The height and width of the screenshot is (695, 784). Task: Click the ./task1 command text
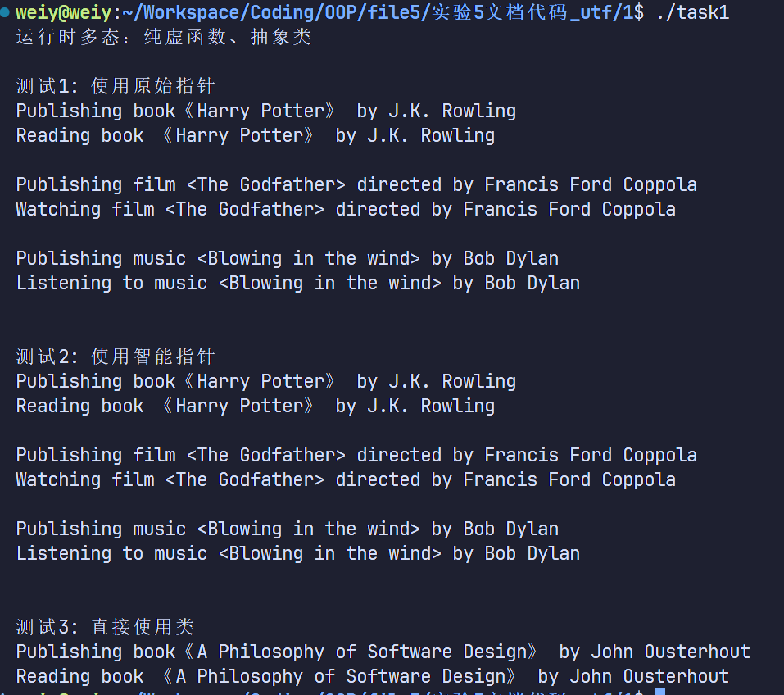[x=692, y=12]
